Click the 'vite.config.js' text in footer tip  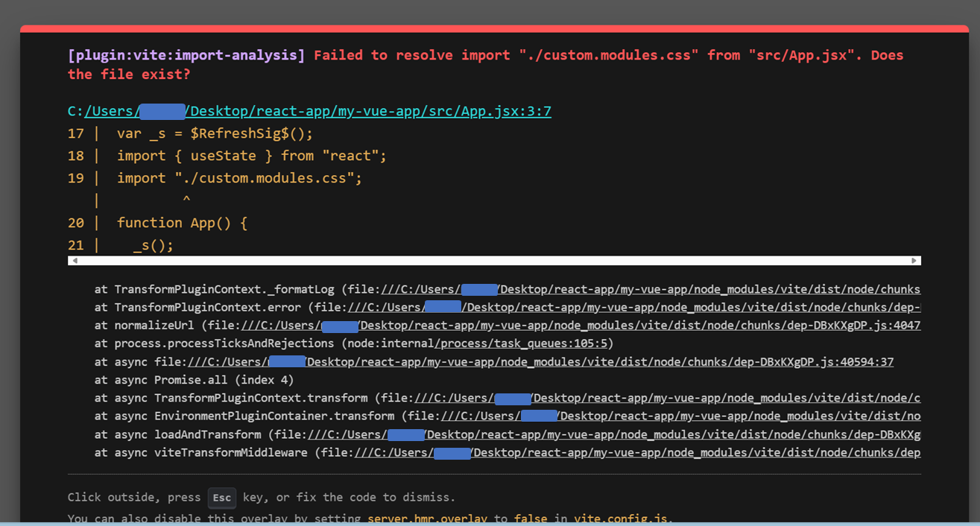point(621,519)
